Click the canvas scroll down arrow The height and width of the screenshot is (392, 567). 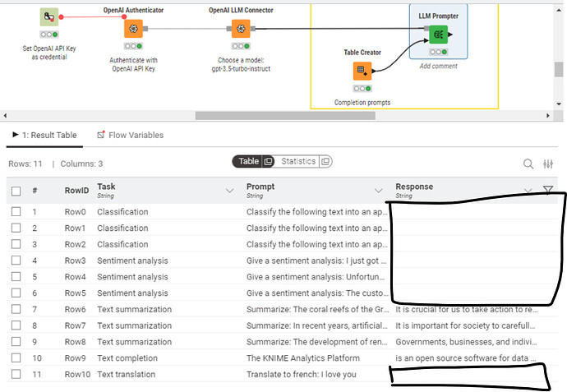tap(559, 104)
